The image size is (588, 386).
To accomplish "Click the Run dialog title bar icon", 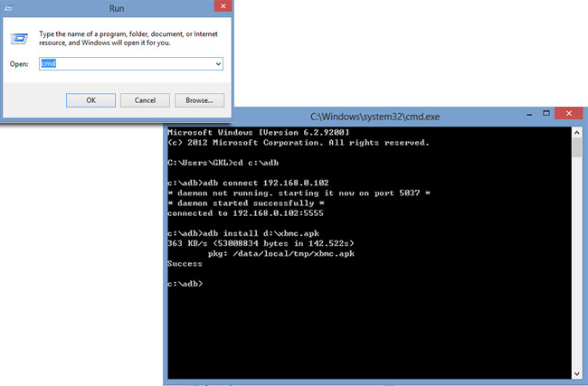I will coord(9,8).
